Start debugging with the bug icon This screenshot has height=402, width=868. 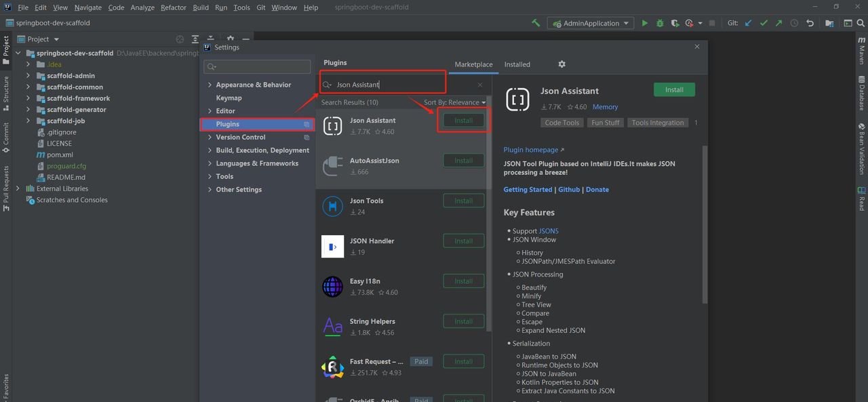(660, 23)
